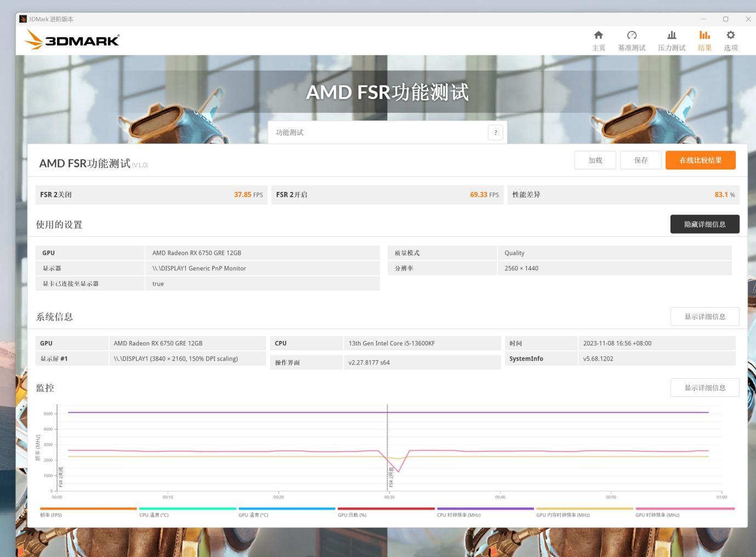Viewport: 756px width, 557px height.
Task: Click 在线比较结果 compare online button
Action: coord(700,160)
